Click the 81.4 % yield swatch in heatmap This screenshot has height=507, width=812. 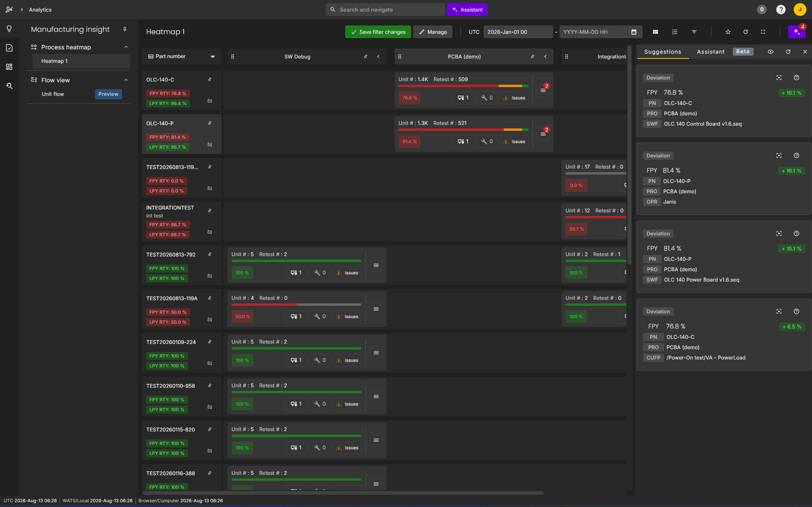[410, 142]
